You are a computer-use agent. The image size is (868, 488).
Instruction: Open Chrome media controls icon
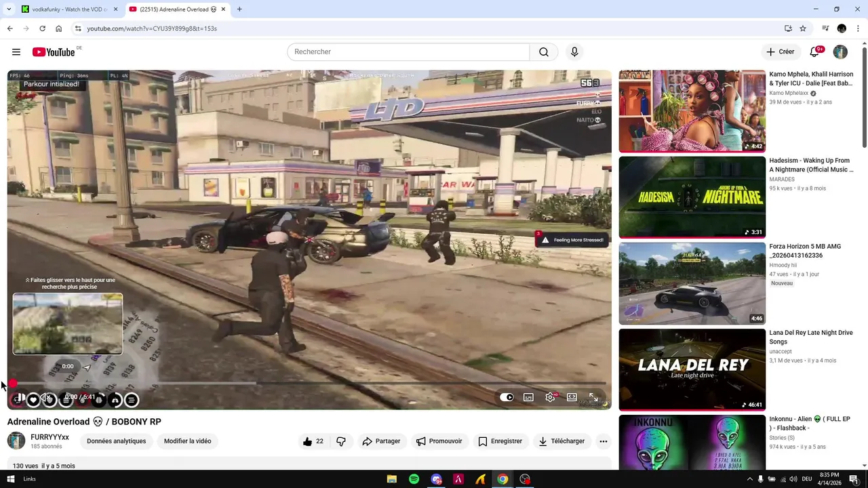tap(825, 28)
